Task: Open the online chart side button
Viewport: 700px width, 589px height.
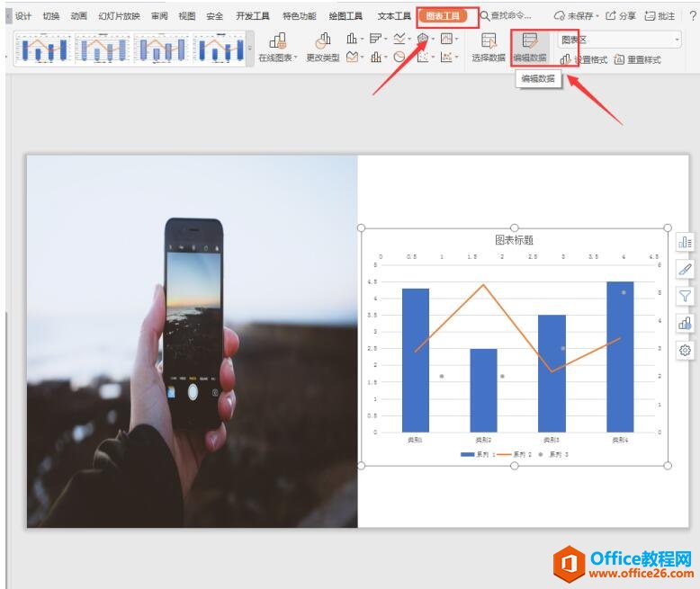Action: pos(685,323)
